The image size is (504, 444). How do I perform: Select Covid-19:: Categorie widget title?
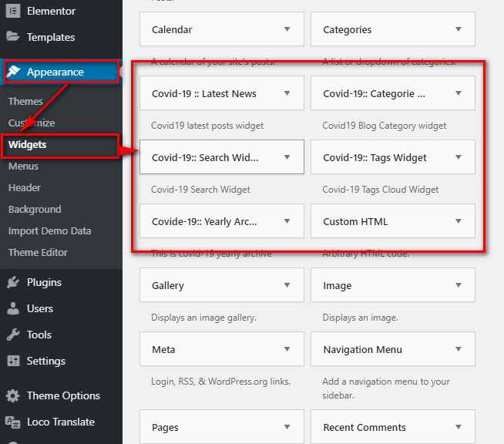pyautogui.click(x=374, y=93)
